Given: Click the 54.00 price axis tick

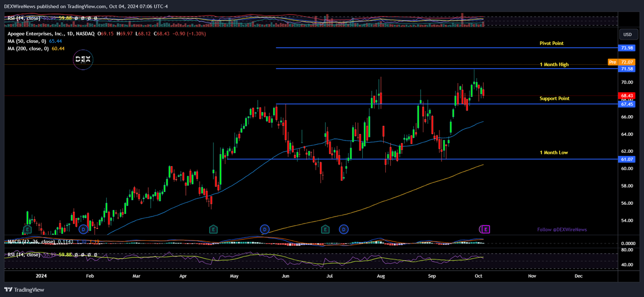Looking at the screenshot, I should click(x=627, y=220).
